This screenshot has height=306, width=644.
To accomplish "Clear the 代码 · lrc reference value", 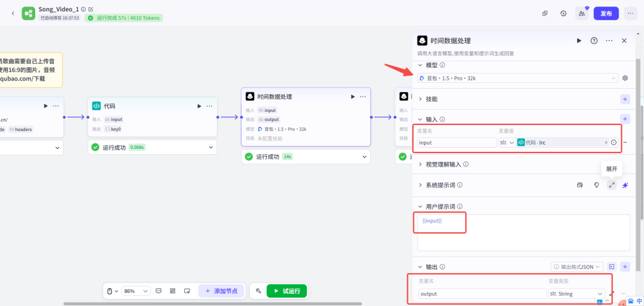I will [x=606, y=142].
